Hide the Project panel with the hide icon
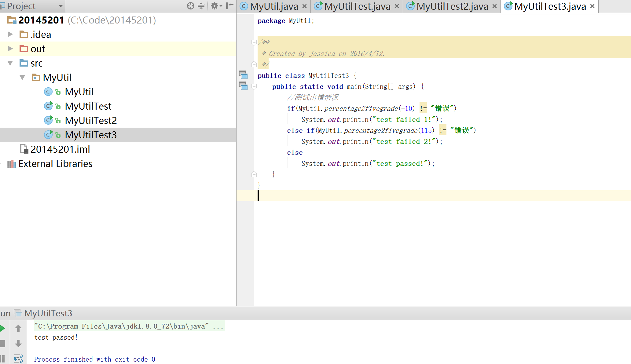The image size is (631, 364). (229, 6)
